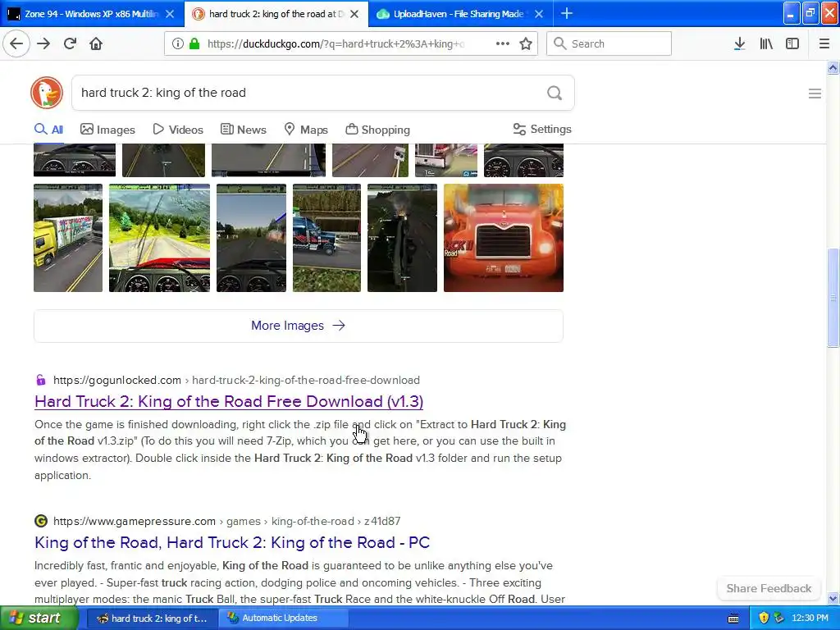Close the Zone 94 tab

(170, 14)
